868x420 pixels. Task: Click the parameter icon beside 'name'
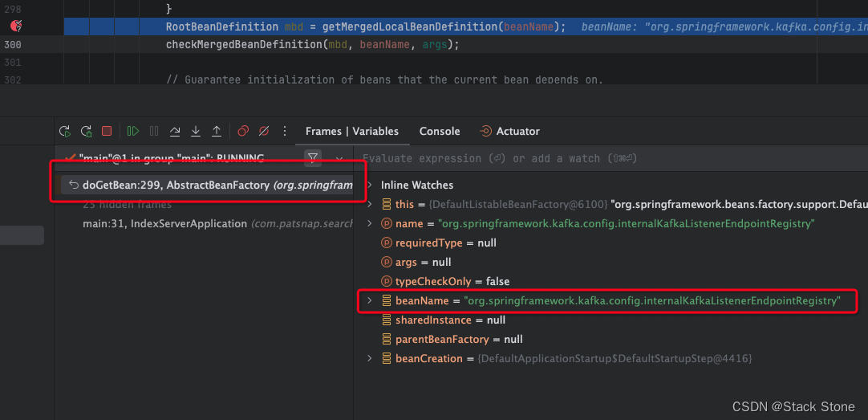tap(387, 224)
